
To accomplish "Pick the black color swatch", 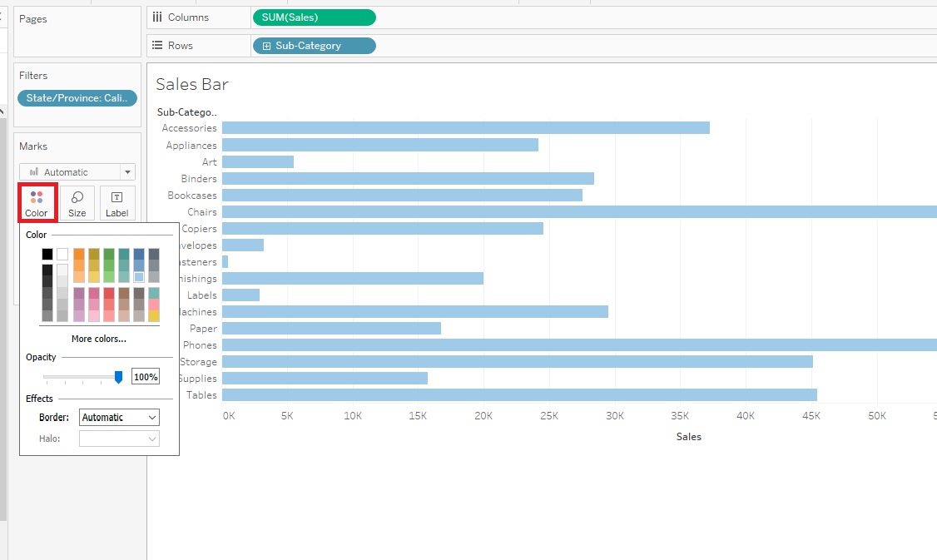I will pyautogui.click(x=47, y=254).
